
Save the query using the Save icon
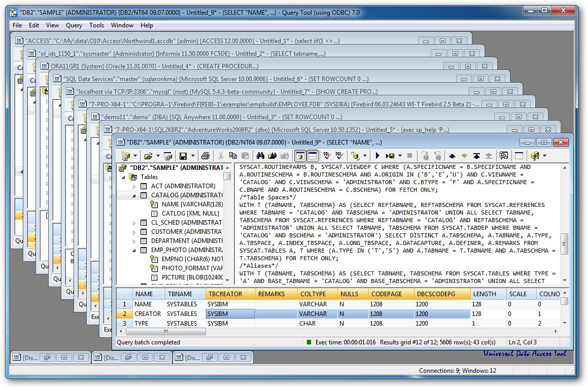coord(184,156)
